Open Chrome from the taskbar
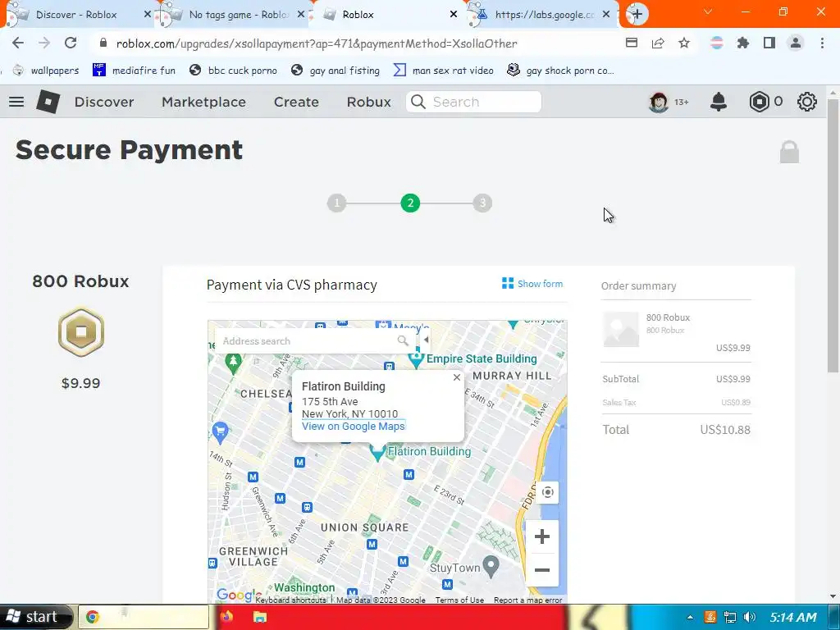Image resolution: width=840 pixels, height=630 pixels. pyautogui.click(x=144, y=617)
